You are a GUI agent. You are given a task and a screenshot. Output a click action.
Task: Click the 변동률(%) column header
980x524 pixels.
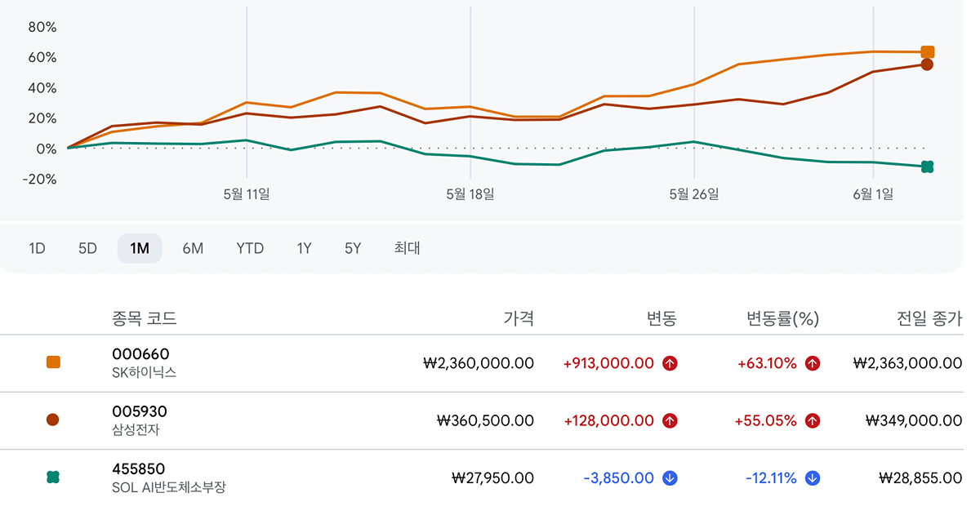coord(782,318)
